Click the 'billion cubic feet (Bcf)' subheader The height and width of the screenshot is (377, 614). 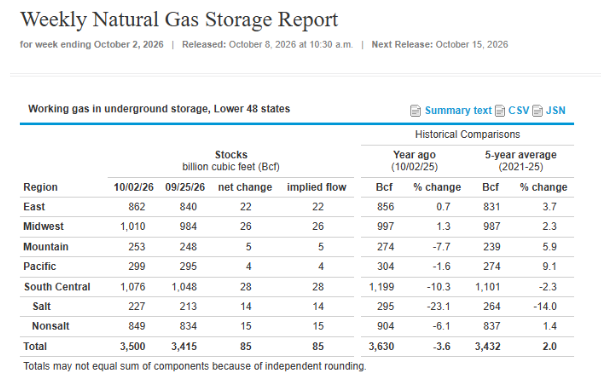point(231,167)
